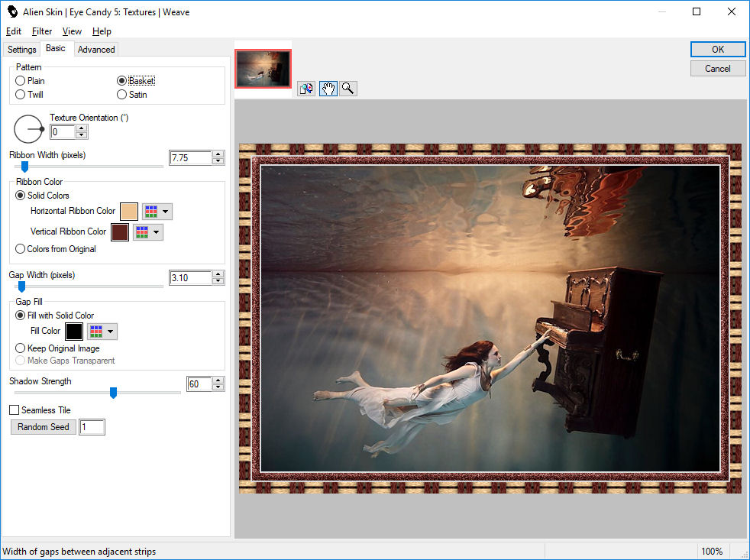
Task: Click the Horizontal Ribbon Color swatch
Action: click(128, 211)
